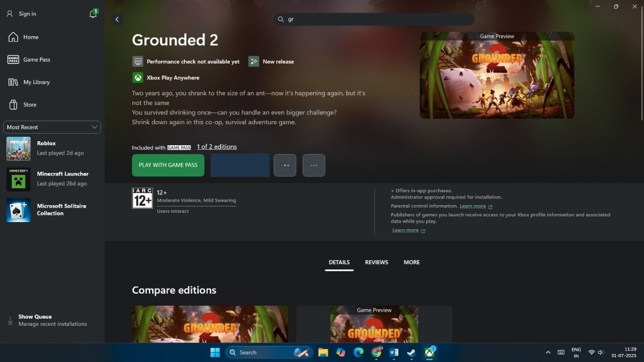Screen dimensions: 644x362
Task: Select Minecraft Launcher game thumbnail
Action: click(x=19, y=179)
